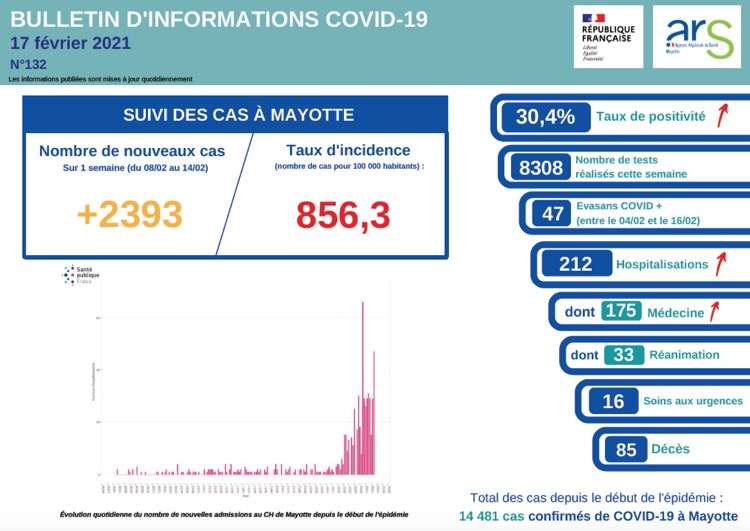The height and width of the screenshot is (531, 750).
Task: Click the 14 481 cas confirmés total
Action: pos(598,517)
